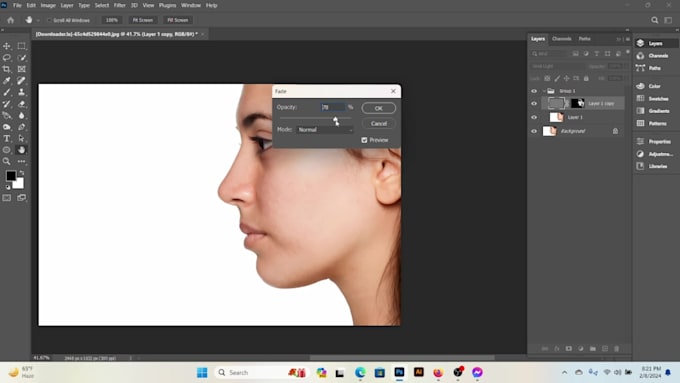This screenshot has height=383, width=680.
Task: Switch to the Paths tab
Action: click(x=585, y=39)
